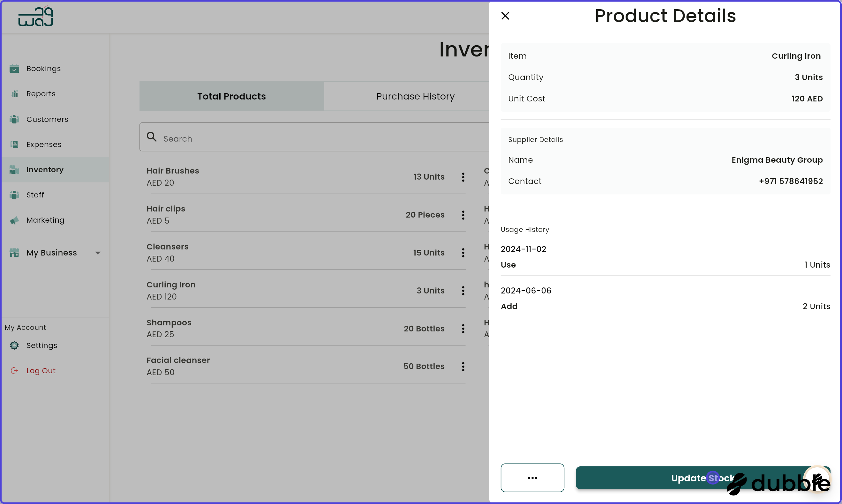This screenshot has width=842, height=504.
Task: Click the Marketing megaphone icon
Action: [x=14, y=220]
